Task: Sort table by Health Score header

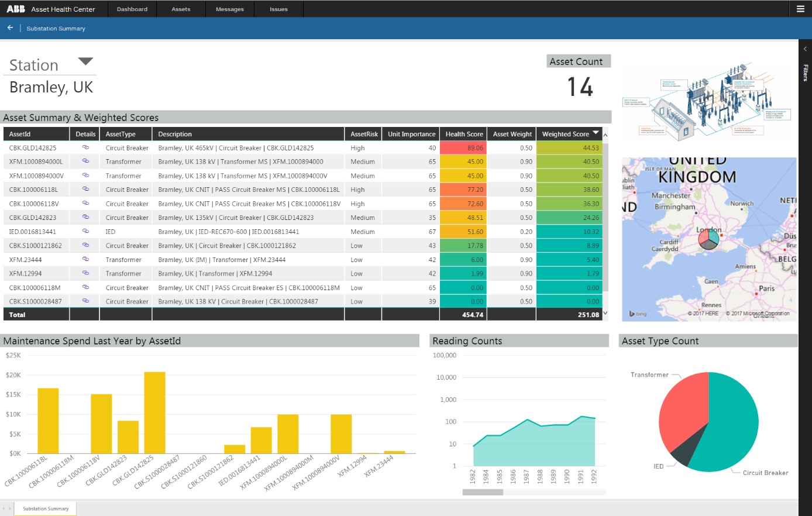Action: (464, 134)
